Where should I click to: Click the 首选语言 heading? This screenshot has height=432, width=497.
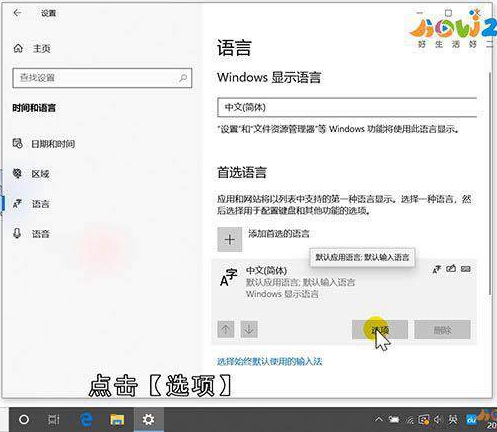pos(242,172)
